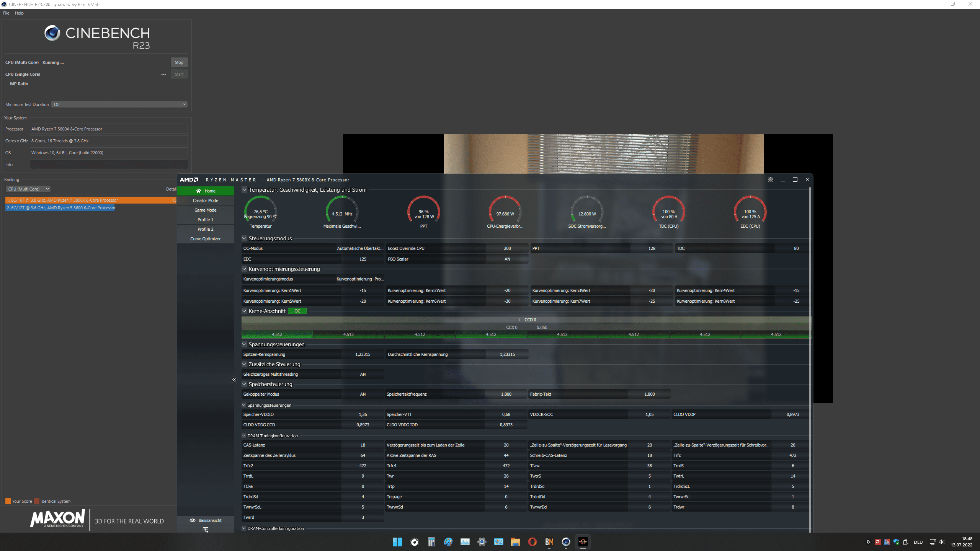Toggle the OC badge in Kerne-Abschnitt
The height and width of the screenshot is (551, 980).
pos(297,311)
